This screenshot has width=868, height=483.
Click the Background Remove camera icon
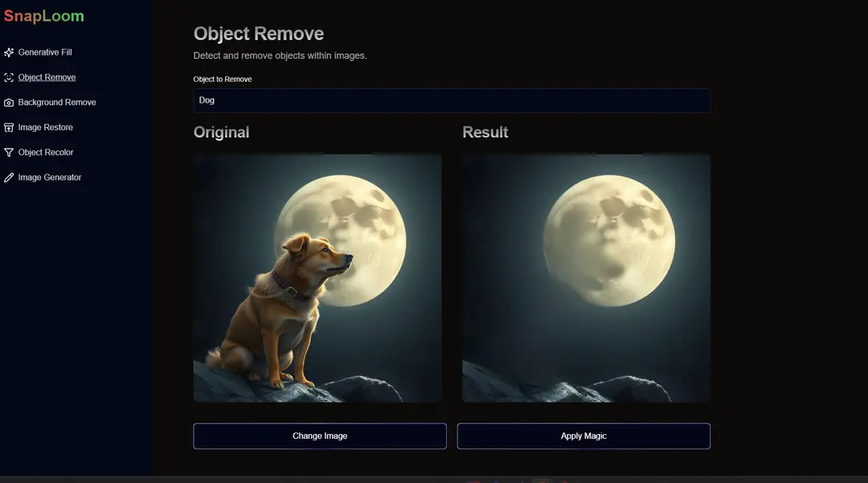(x=9, y=103)
